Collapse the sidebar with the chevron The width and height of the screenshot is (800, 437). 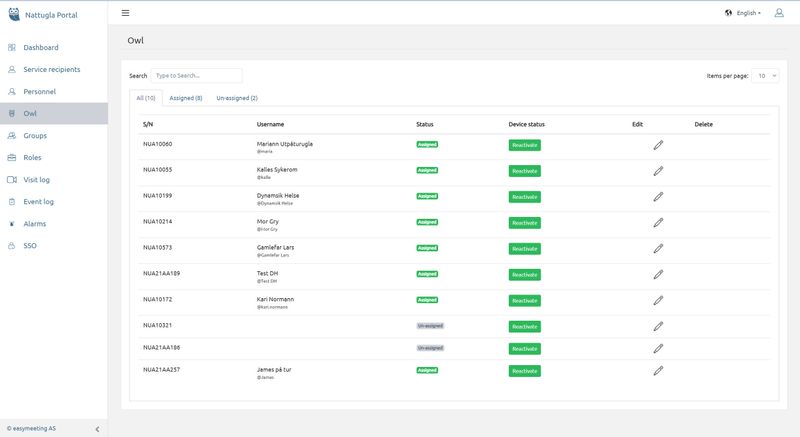click(x=97, y=429)
